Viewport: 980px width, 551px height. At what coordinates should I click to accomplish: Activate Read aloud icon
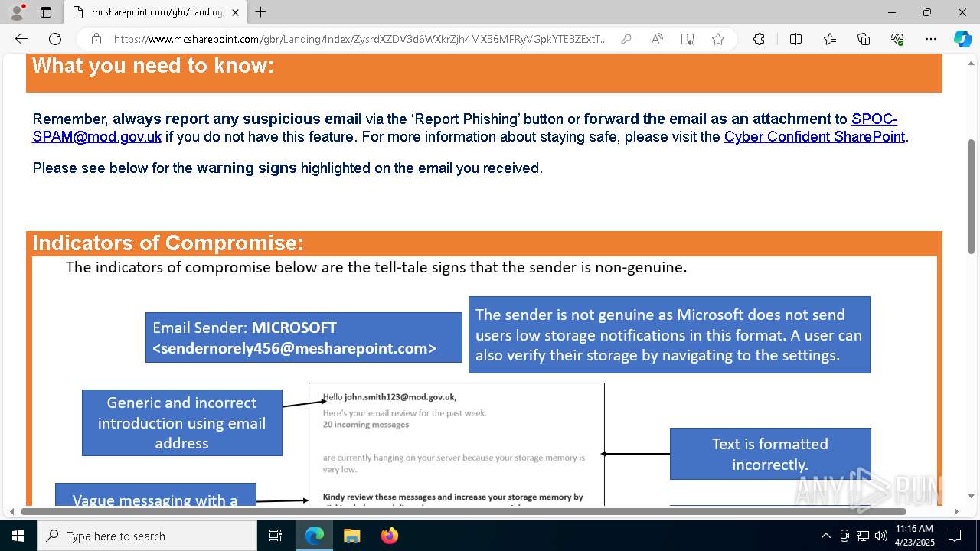[657, 39]
